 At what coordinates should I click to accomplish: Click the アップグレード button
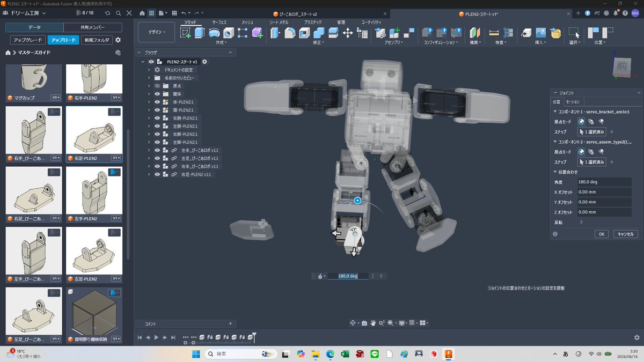coord(27,40)
